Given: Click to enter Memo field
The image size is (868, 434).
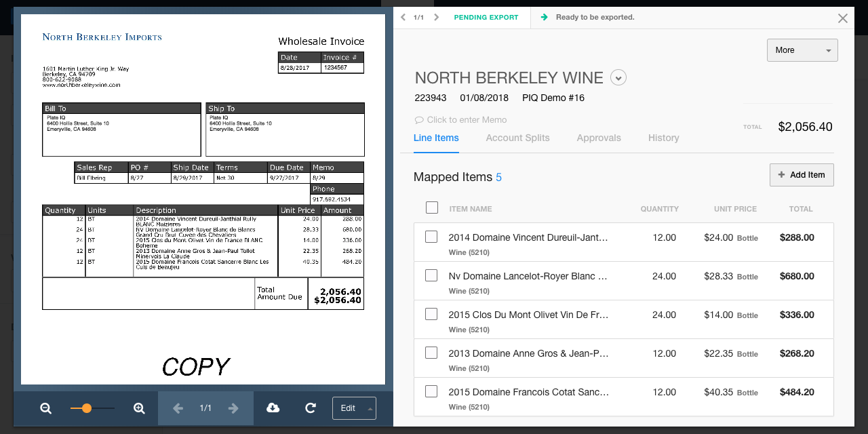Looking at the screenshot, I should coord(467,120).
